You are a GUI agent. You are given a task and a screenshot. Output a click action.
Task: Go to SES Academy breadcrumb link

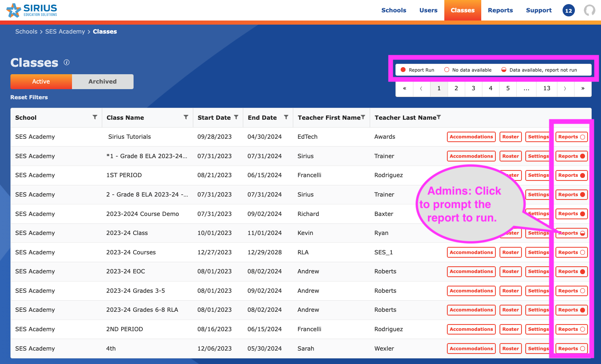pyautogui.click(x=65, y=32)
